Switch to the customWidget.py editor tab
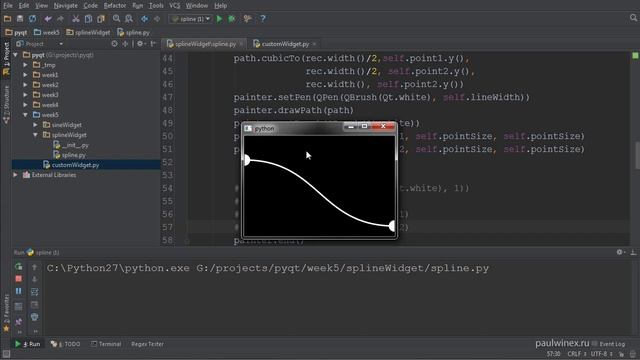640x360 pixels. (285, 44)
